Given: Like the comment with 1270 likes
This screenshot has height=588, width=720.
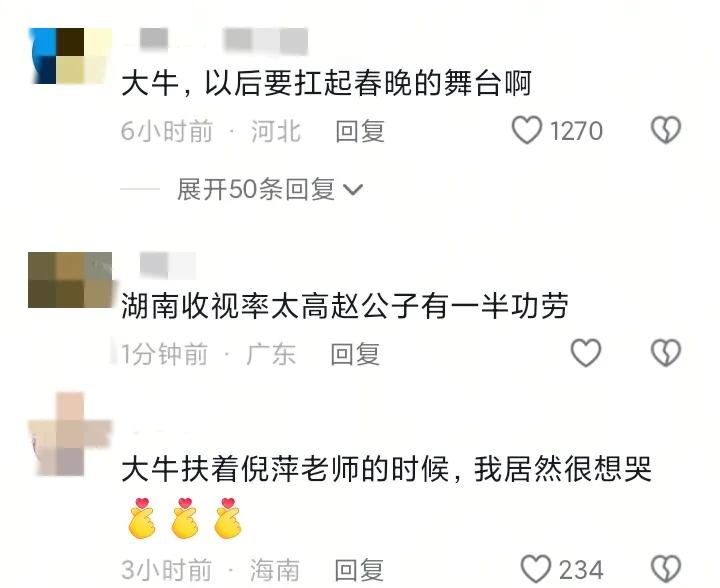Looking at the screenshot, I should 527,130.
